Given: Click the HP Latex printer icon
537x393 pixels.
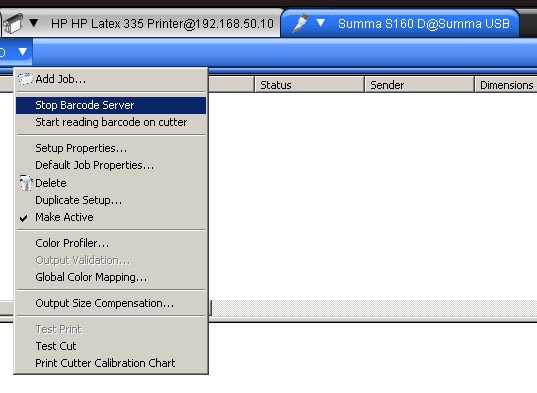Looking at the screenshot, I should click(13, 23).
